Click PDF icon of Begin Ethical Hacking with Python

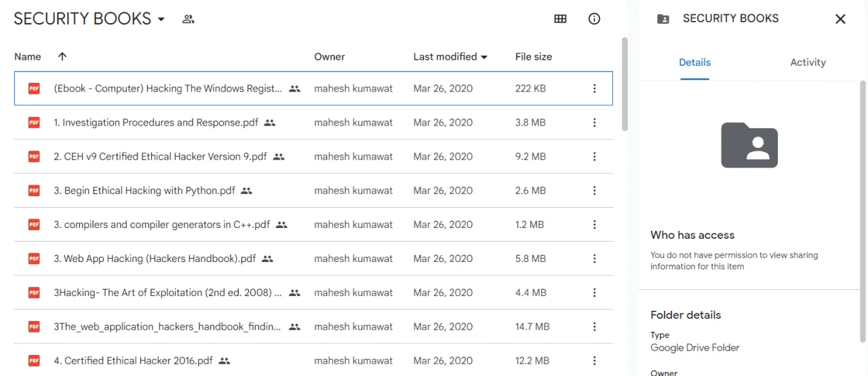click(x=34, y=191)
